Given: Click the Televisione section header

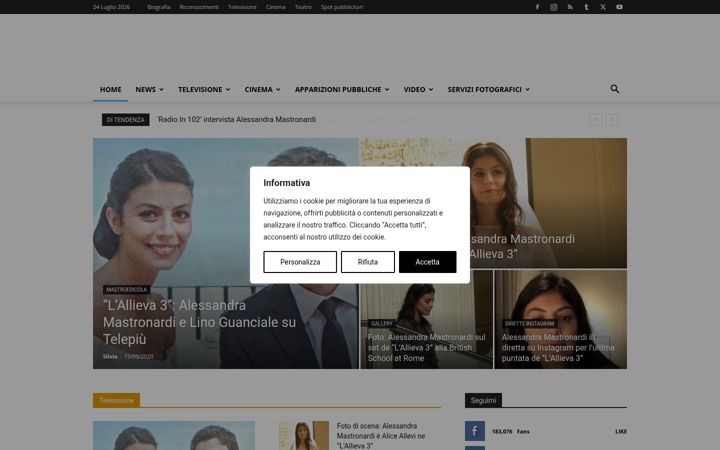Looking at the screenshot, I should [117, 400].
